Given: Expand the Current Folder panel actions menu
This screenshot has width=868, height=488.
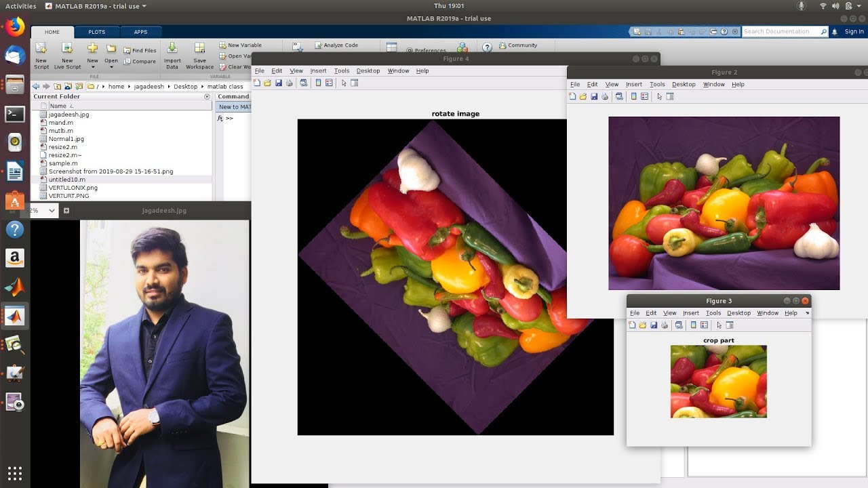Looking at the screenshot, I should click(207, 96).
